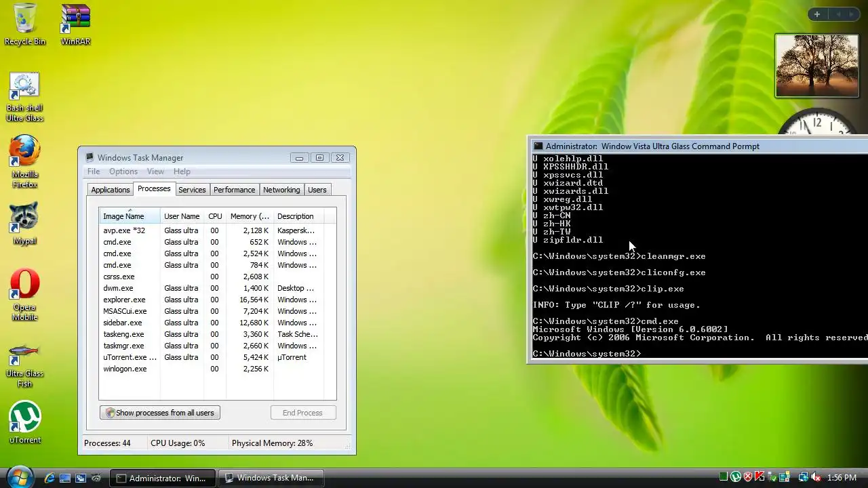
Task: Click the Windows Security red shield tray icon
Action: tap(748, 477)
